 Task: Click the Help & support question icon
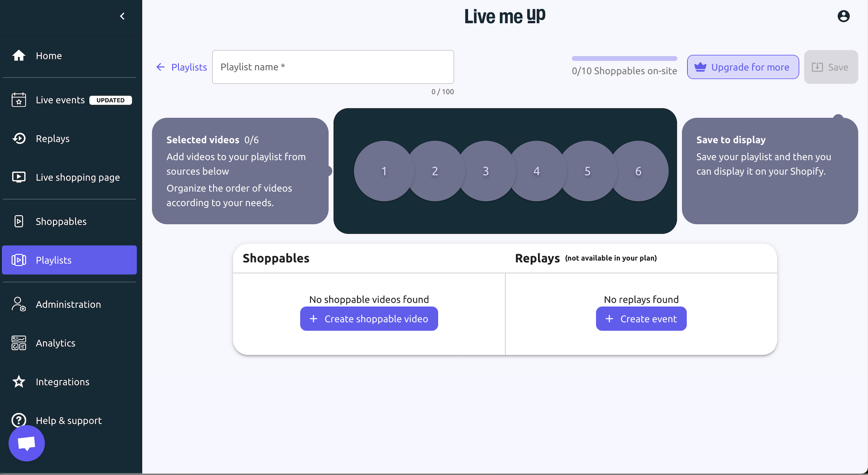tap(19, 420)
